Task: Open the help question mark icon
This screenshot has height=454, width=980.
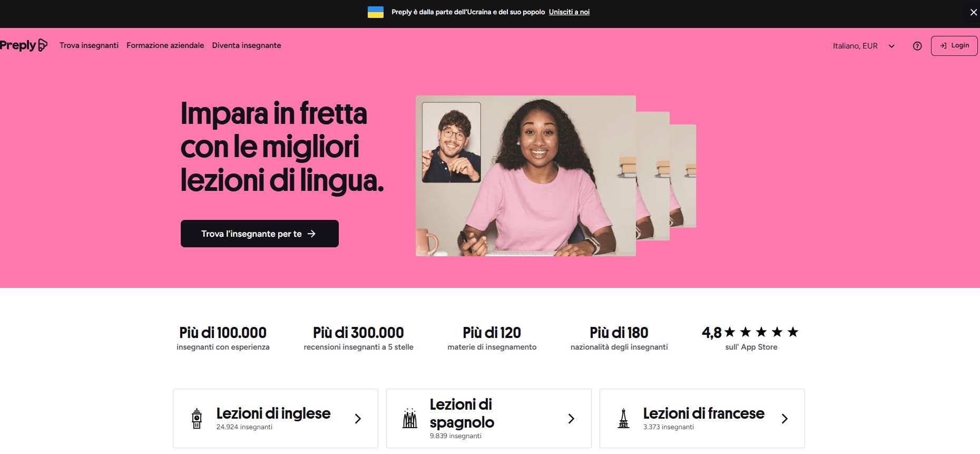Action: (917, 46)
